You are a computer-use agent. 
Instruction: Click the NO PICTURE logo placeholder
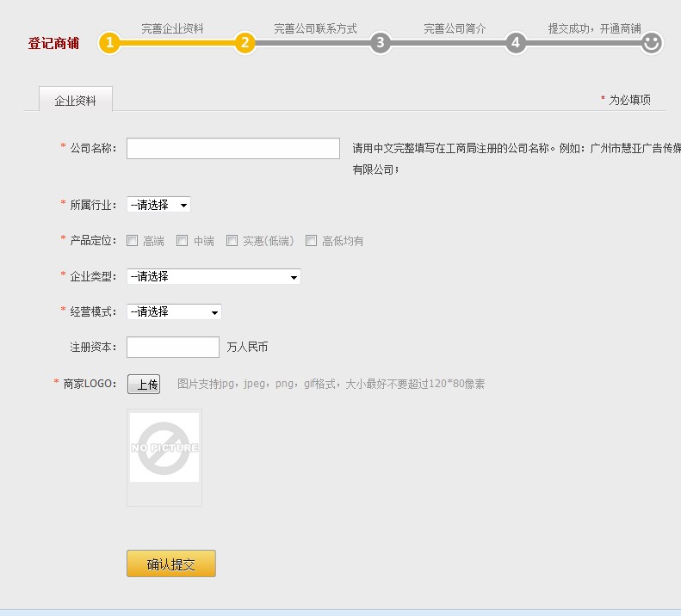click(164, 447)
